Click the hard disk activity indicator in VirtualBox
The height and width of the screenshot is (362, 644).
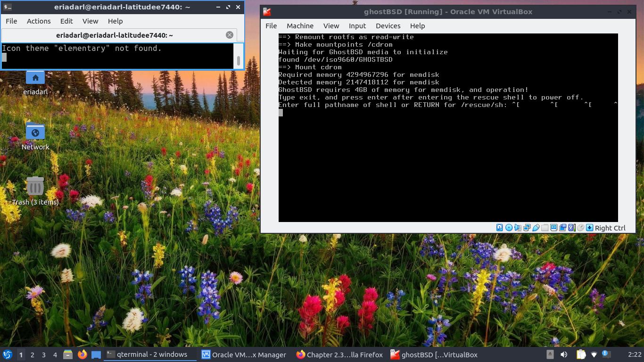pos(500,228)
